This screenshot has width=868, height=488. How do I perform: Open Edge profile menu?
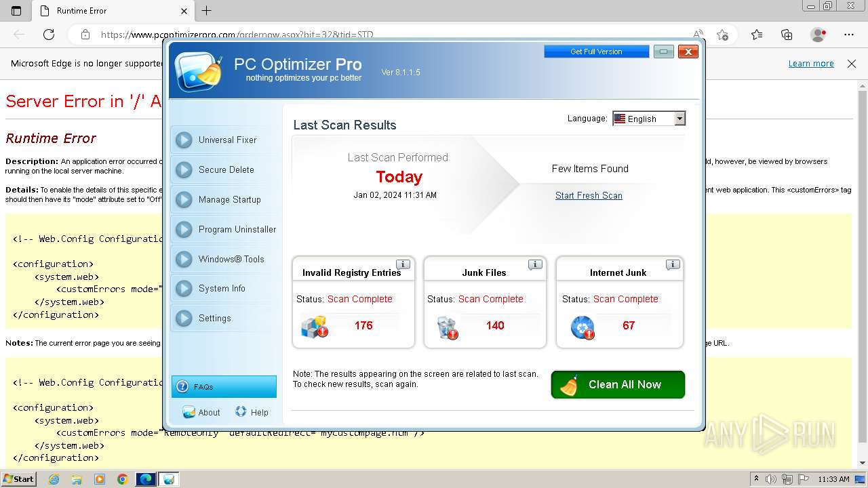[x=818, y=35]
